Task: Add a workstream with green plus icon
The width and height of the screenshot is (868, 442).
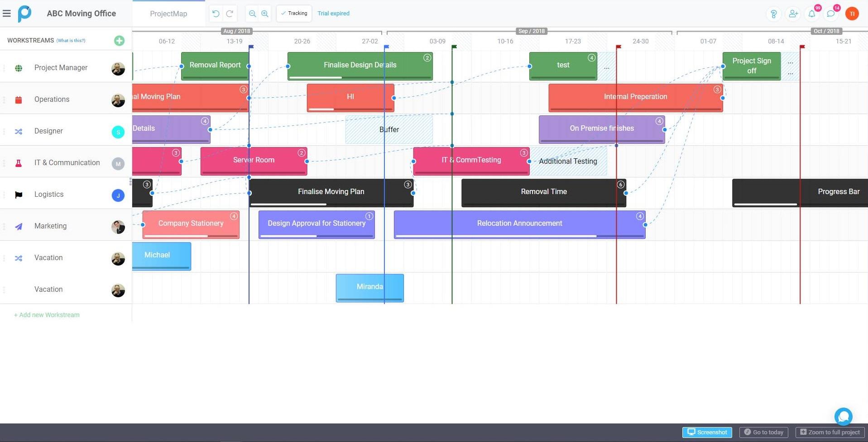Action: pyautogui.click(x=119, y=41)
